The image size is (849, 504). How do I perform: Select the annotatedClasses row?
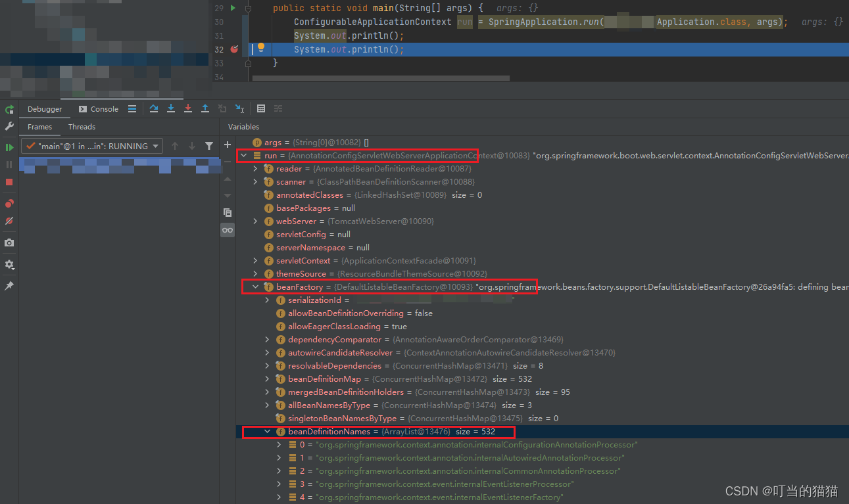[543, 195]
